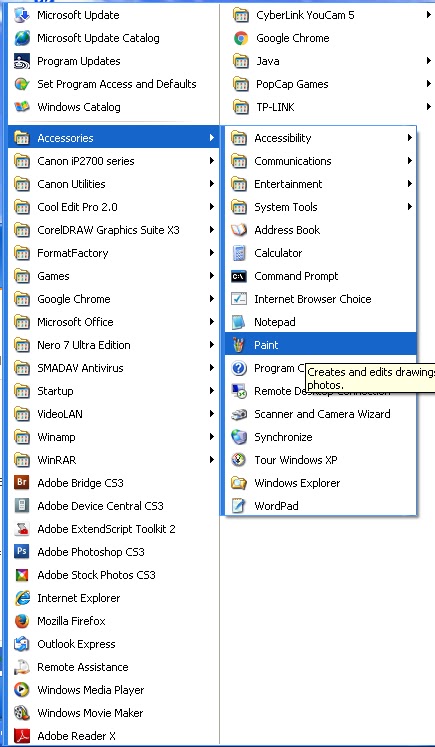
Task: Click the Mozilla Firefox icon
Action: 22,621
